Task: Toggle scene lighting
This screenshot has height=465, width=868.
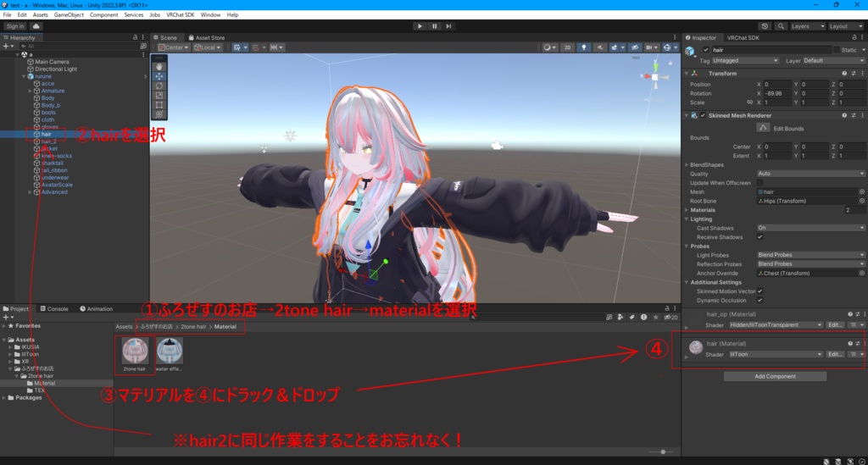Action: (583, 47)
